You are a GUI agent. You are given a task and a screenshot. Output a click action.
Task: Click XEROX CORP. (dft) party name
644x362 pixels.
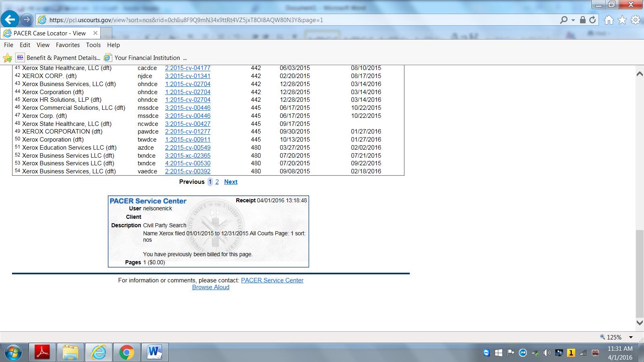click(49, 76)
